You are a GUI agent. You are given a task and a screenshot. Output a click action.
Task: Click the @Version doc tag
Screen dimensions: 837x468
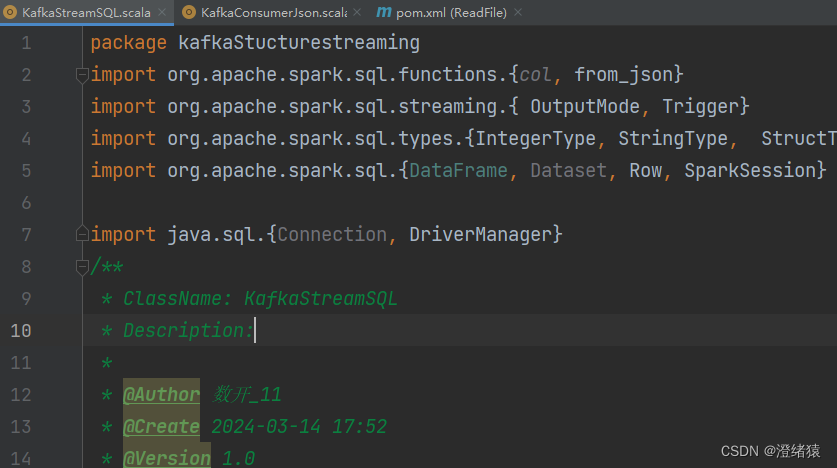167,458
